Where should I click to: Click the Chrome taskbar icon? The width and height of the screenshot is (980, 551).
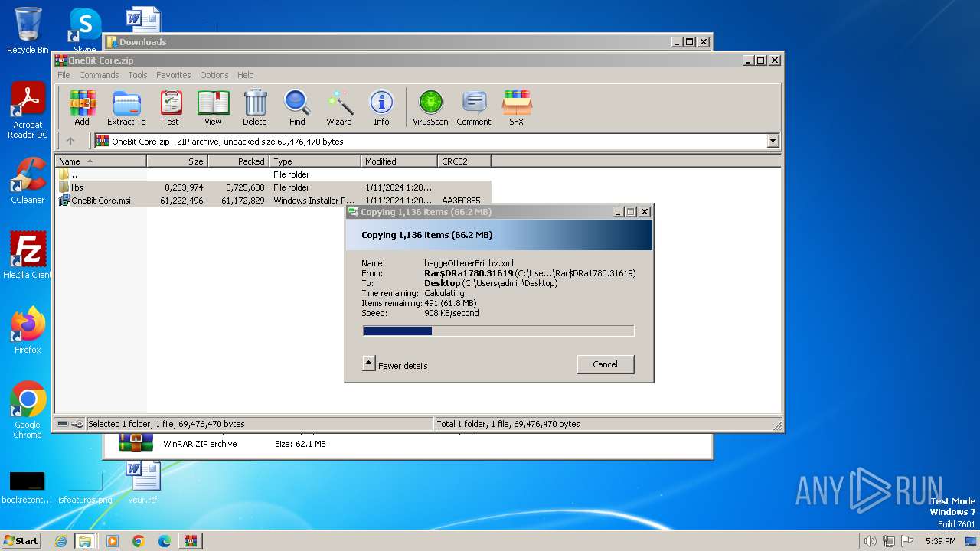pyautogui.click(x=139, y=541)
